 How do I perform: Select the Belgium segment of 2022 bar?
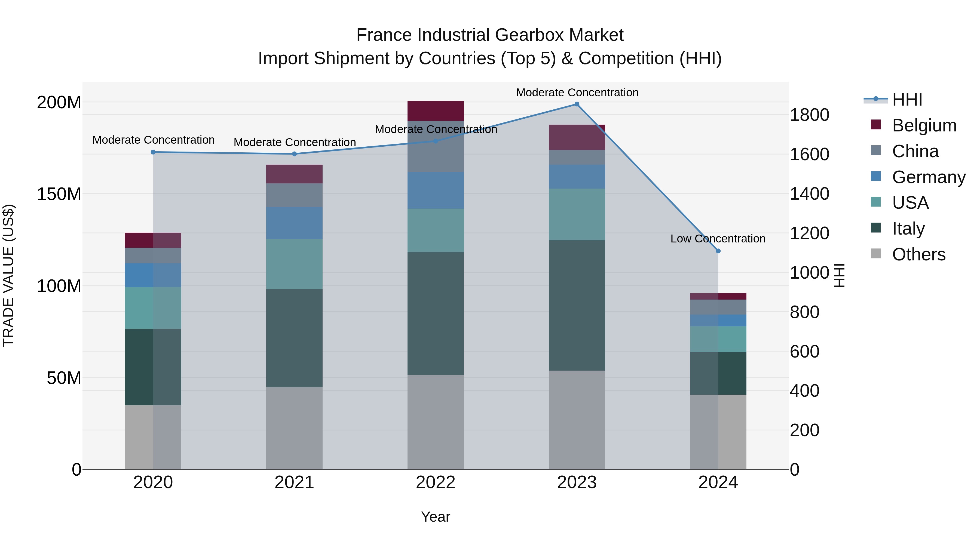436,111
